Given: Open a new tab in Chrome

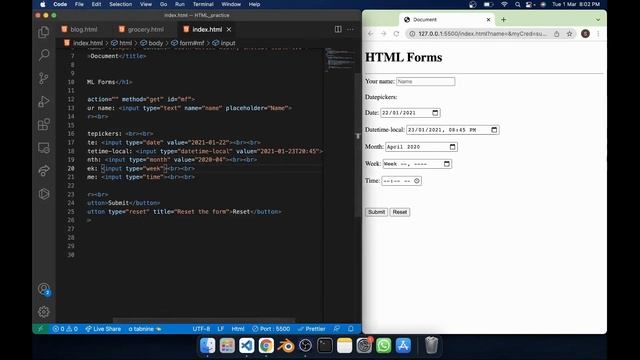Looking at the screenshot, I should [x=503, y=20].
